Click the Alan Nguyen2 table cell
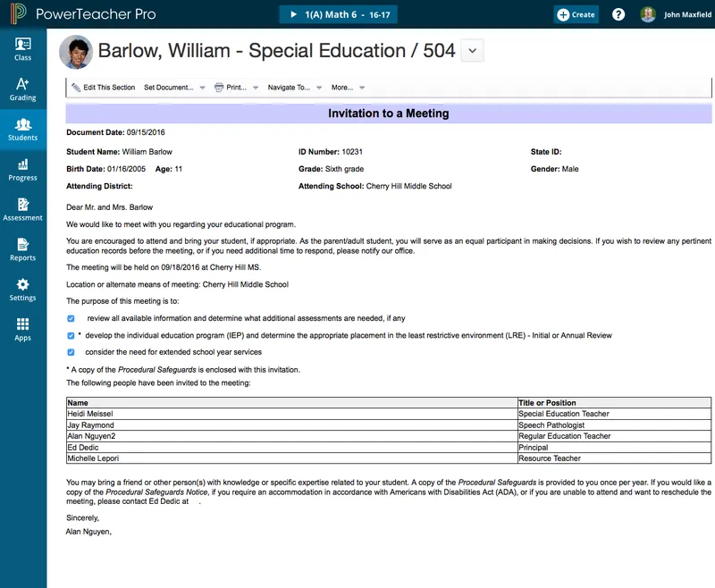 tap(292, 436)
